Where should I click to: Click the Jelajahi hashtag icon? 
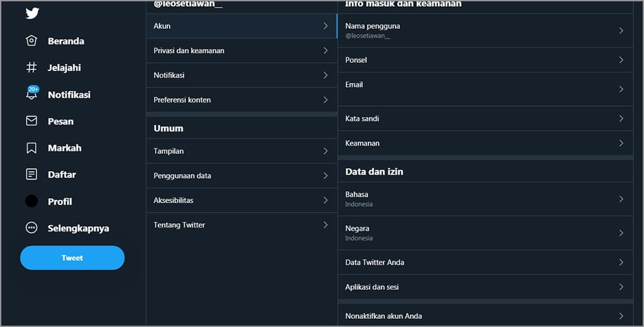tap(31, 67)
